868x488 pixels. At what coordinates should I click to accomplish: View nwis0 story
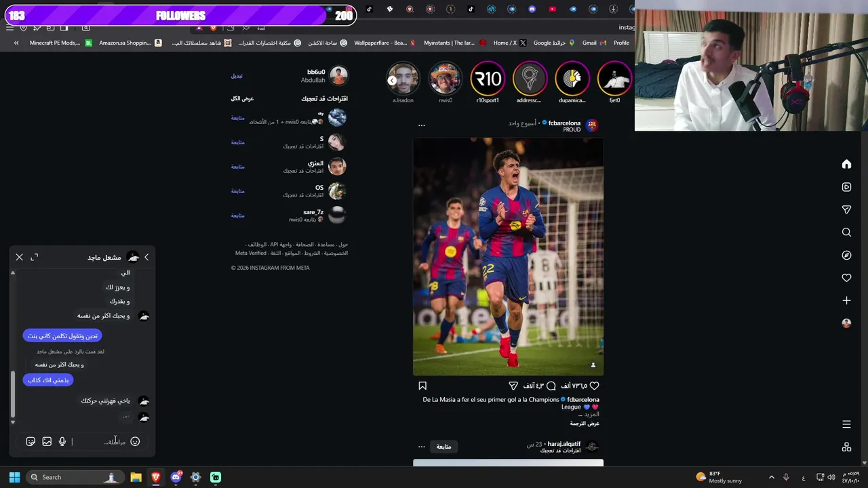click(x=445, y=80)
